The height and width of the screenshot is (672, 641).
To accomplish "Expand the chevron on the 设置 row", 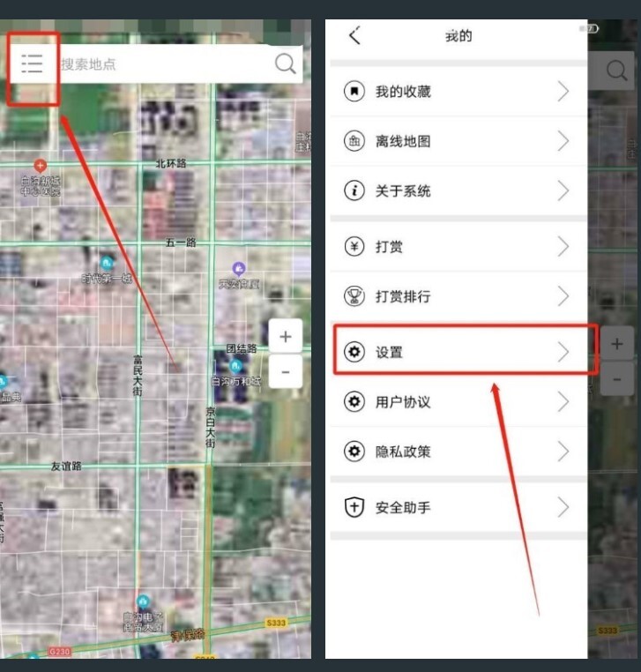I will coord(563,352).
